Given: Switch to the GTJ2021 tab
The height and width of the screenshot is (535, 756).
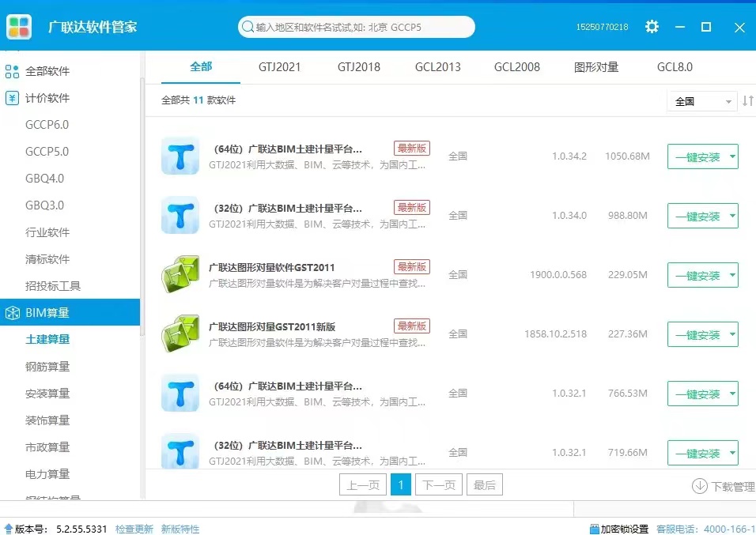Looking at the screenshot, I should tap(280, 66).
